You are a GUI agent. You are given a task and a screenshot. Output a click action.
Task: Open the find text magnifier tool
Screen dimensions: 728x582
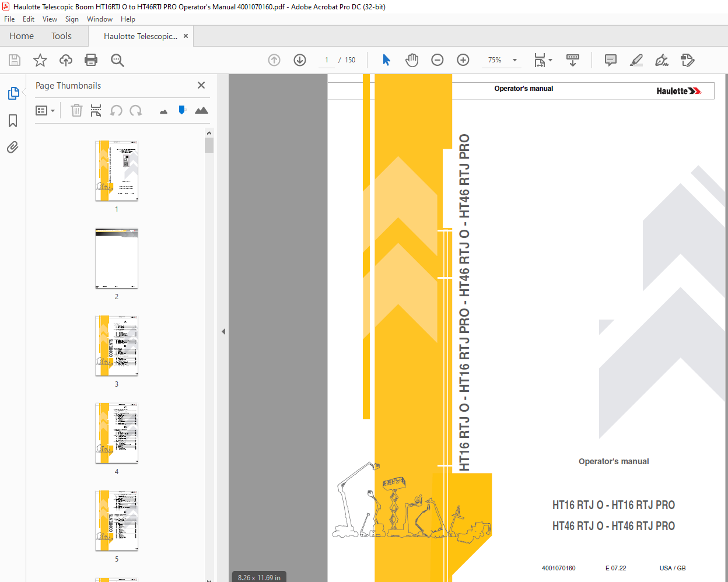point(117,60)
